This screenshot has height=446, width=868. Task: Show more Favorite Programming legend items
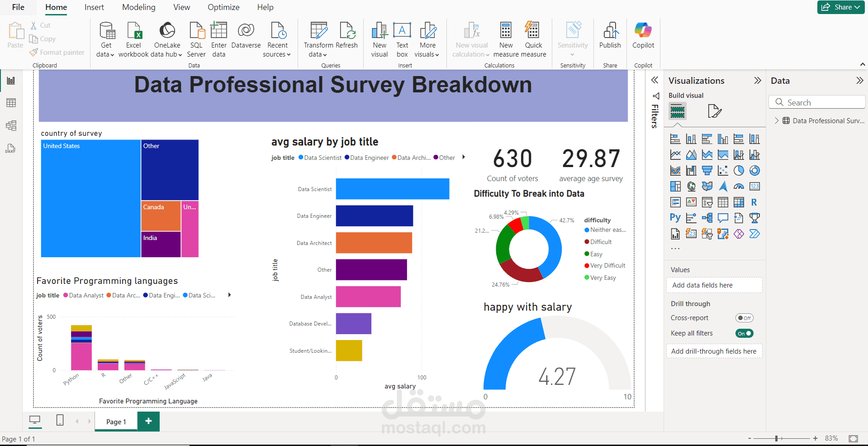[x=230, y=295]
